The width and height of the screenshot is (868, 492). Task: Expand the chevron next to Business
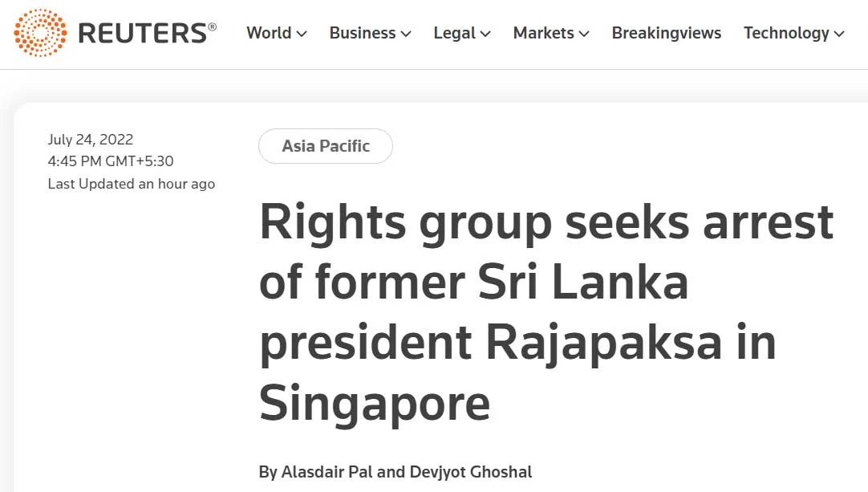click(406, 34)
